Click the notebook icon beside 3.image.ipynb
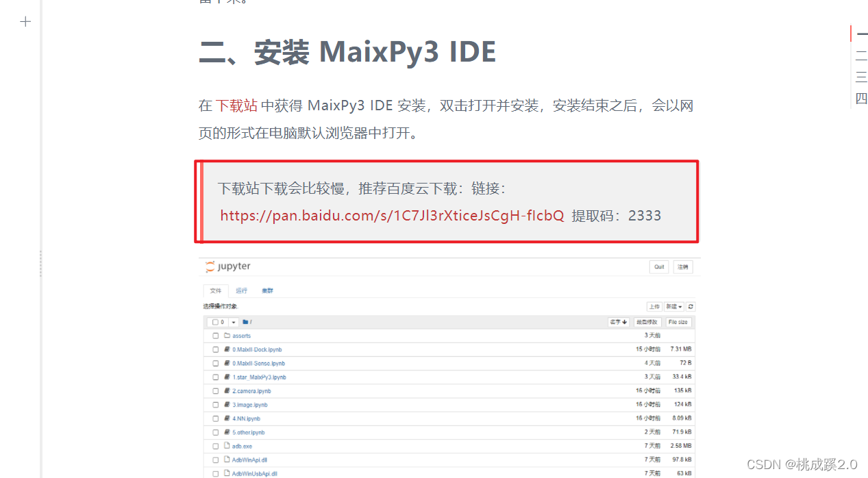Screen dimensions: 868x478 (227, 405)
